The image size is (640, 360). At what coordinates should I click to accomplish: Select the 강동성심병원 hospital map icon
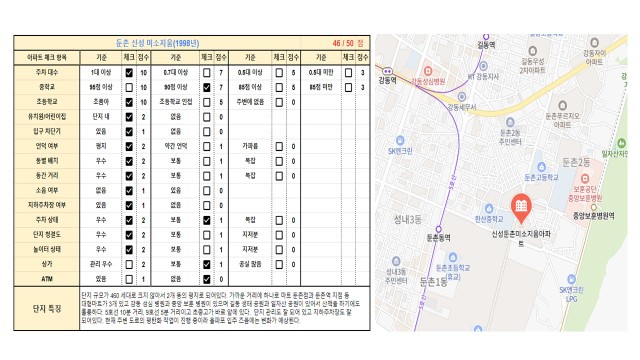click(x=427, y=71)
